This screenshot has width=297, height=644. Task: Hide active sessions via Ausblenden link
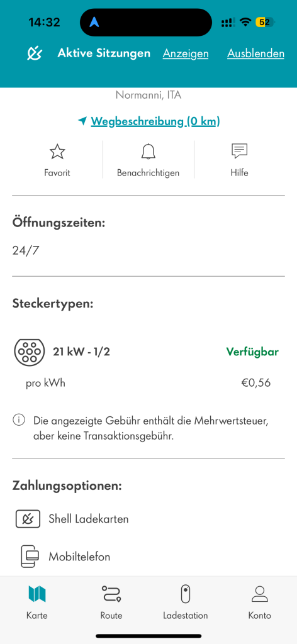coord(255,54)
